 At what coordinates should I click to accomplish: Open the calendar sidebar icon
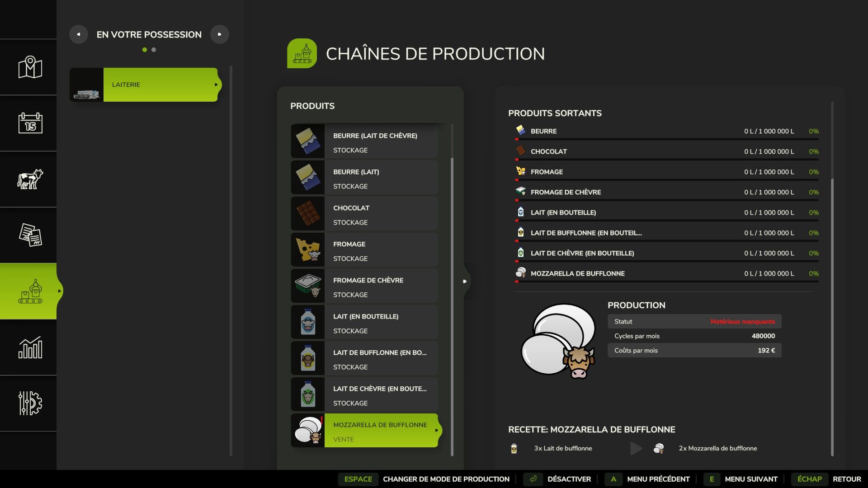pos(30,123)
